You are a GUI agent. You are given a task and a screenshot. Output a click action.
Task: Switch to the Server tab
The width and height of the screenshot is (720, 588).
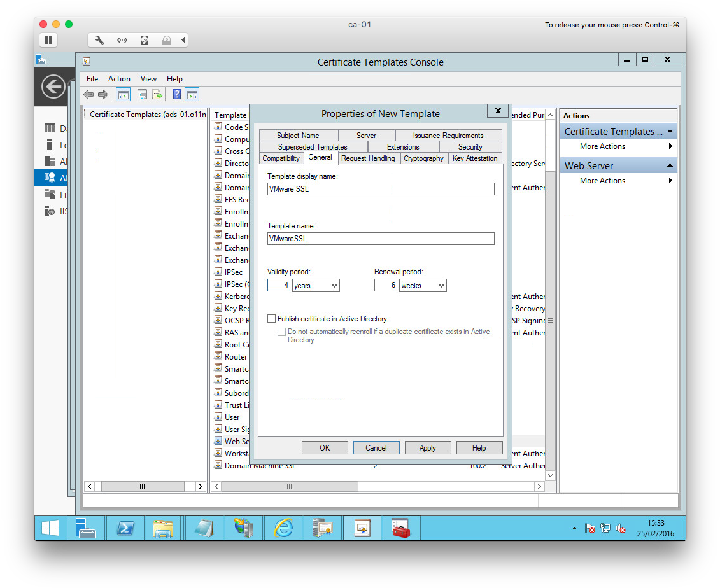pos(367,136)
